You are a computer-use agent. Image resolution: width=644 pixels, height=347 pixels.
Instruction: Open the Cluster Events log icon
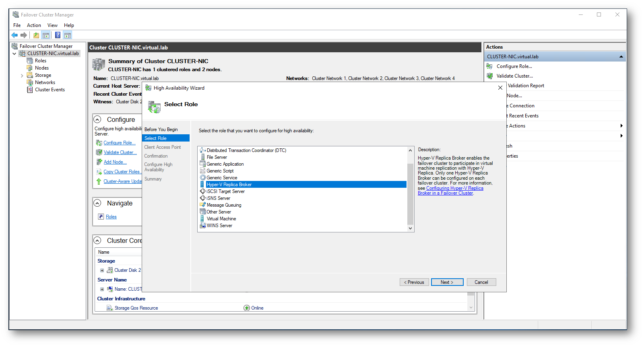click(x=30, y=90)
